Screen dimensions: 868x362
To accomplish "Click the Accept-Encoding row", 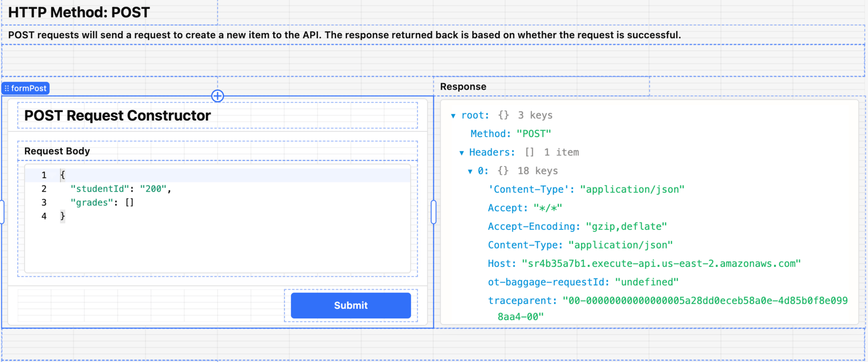I will click(577, 226).
